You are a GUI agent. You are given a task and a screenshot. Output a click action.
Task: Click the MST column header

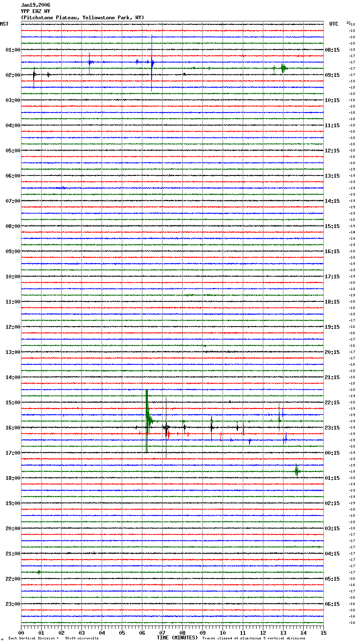[4, 24]
